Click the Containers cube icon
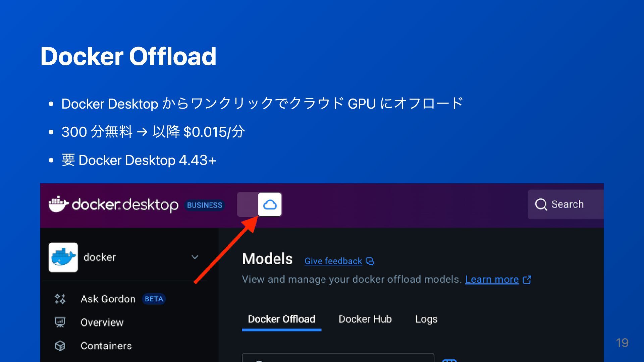 (x=60, y=346)
